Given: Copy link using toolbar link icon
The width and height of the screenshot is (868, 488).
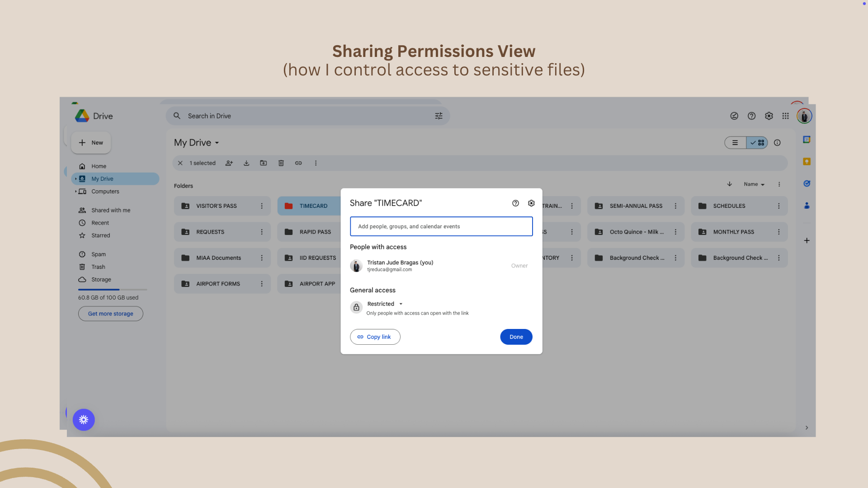Looking at the screenshot, I should [298, 163].
